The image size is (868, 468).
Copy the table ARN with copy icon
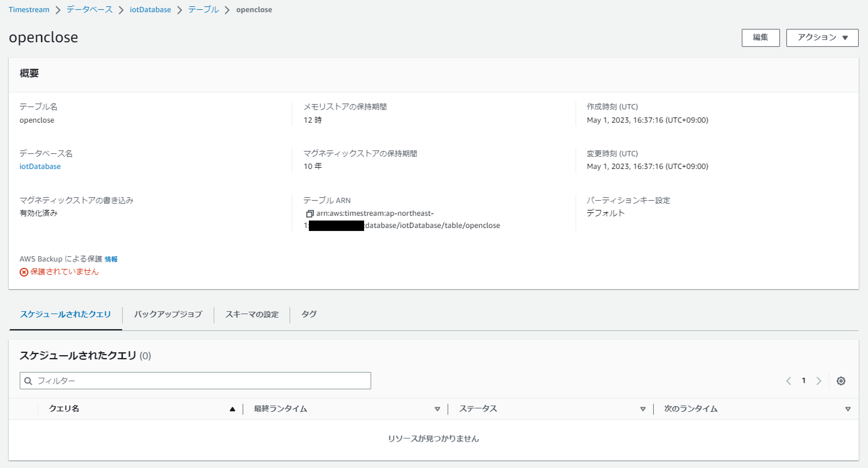click(309, 214)
